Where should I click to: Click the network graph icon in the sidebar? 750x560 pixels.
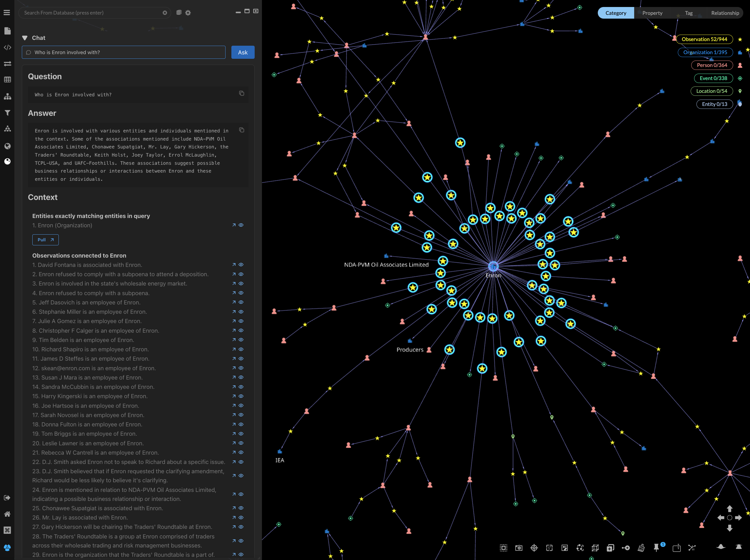click(x=8, y=128)
